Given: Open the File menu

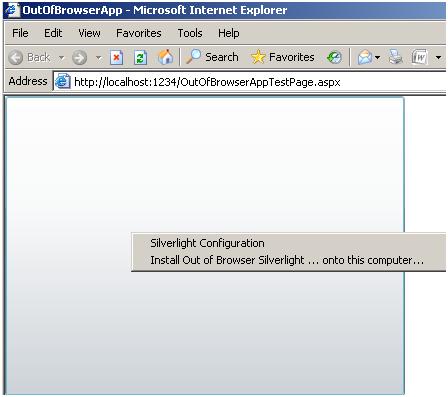Looking at the screenshot, I should (x=20, y=33).
